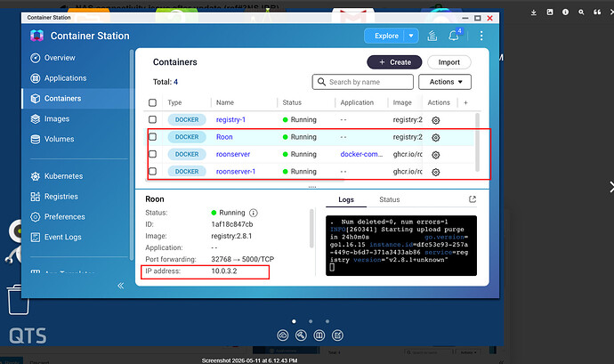
Task: Click the Application column header
Action: (357, 102)
